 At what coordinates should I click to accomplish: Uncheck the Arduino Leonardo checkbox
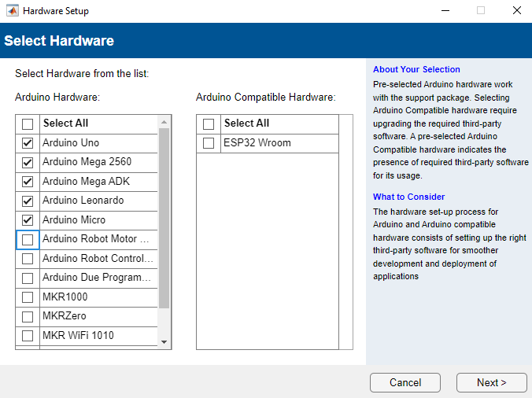click(28, 201)
